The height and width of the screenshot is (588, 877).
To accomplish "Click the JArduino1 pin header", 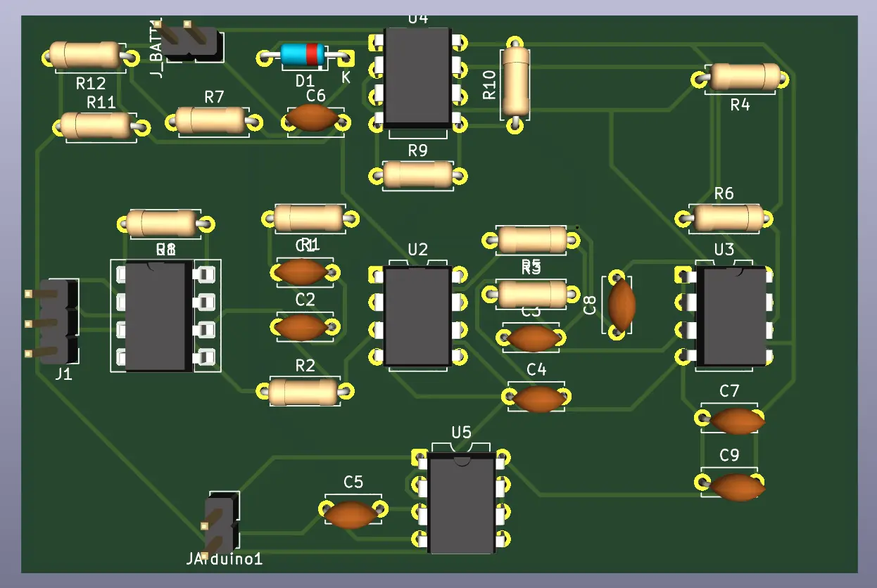I will [x=221, y=525].
